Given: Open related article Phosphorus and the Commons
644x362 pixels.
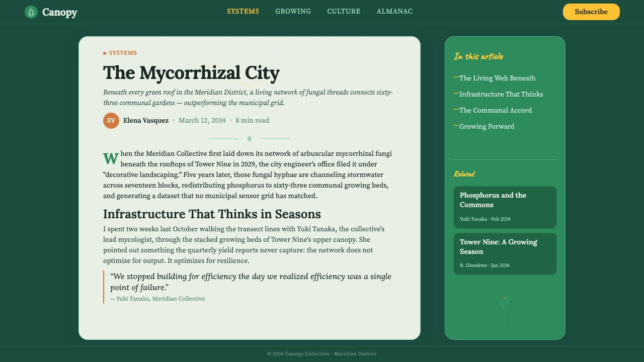Looking at the screenshot, I should pyautogui.click(x=505, y=207).
